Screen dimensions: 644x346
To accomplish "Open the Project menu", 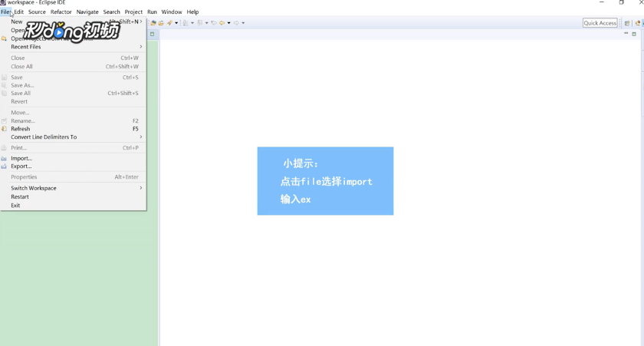I will pos(133,12).
